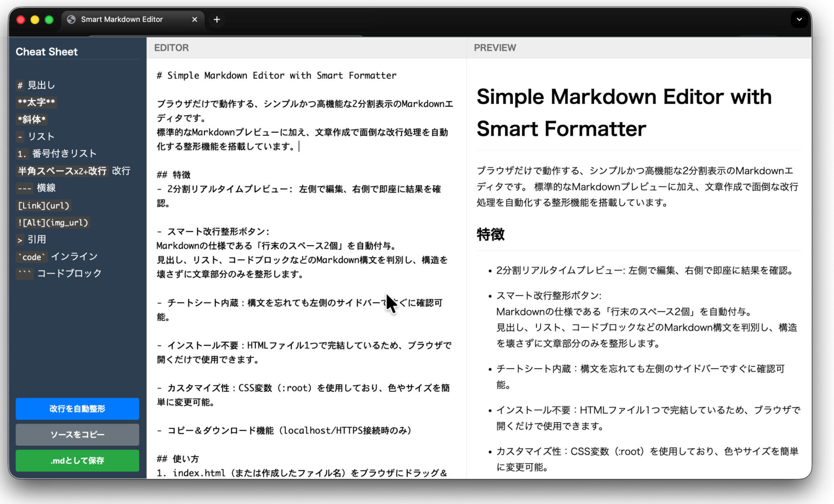Click the horizontal rule (--- 横線) shortcut
834x504 pixels.
(x=36, y=188)
